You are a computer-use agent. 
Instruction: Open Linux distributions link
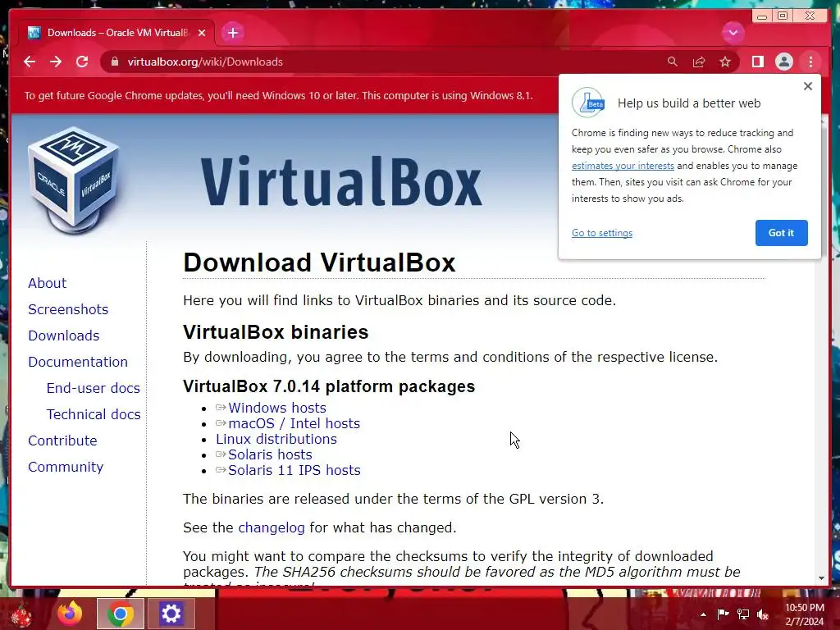click(x=276, y=439)
